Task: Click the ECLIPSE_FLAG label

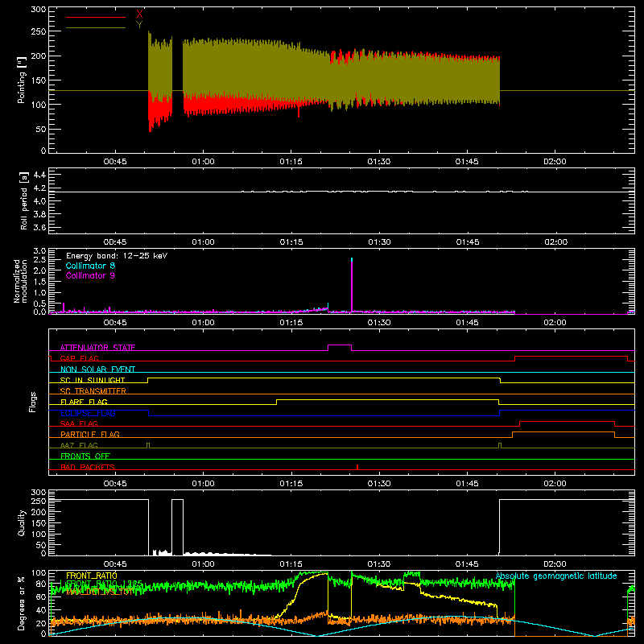Action: pyautogui.click(x=88, y=413)
